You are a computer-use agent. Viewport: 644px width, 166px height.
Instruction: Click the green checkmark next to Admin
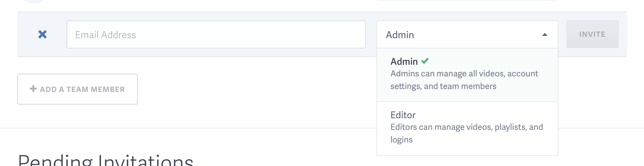click(x=425, y=61)
